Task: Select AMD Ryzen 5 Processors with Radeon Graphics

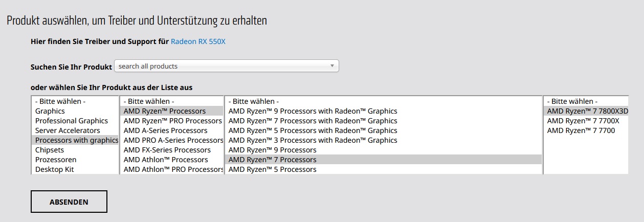Action: [313, 130]
